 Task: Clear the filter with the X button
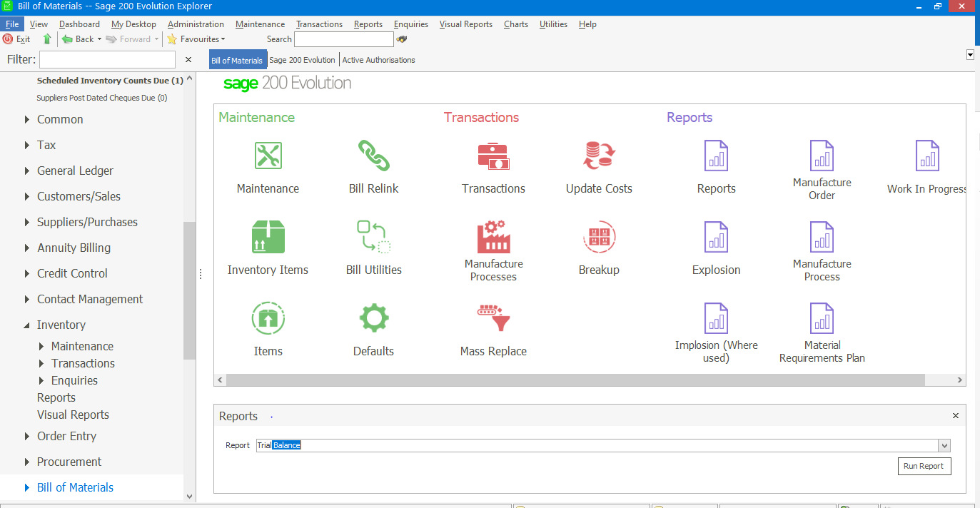coord(188,60)
